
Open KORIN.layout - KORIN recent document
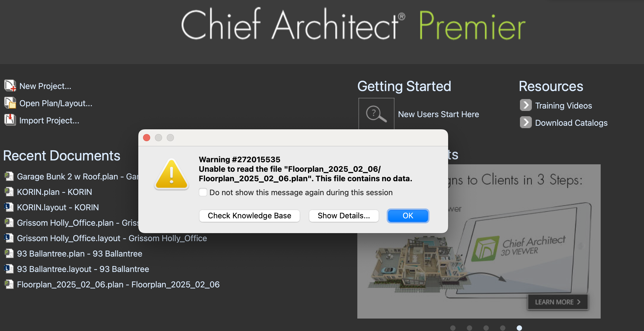pyautogui.click(x=58, y=207)
